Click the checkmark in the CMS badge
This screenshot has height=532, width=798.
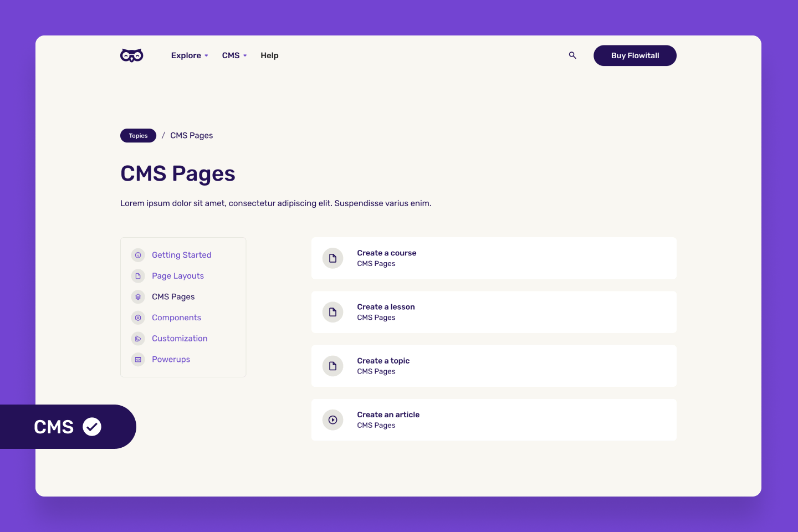[93, 426]
